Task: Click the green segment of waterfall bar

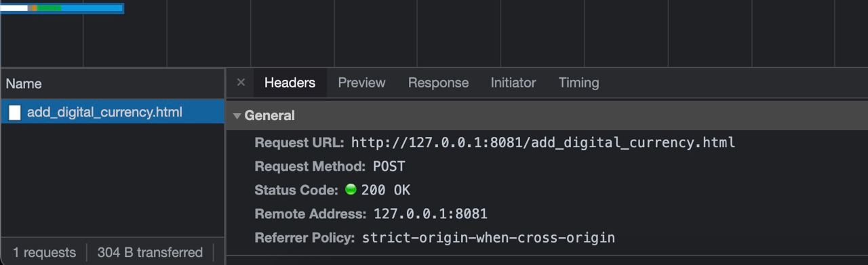Action: tap(49, 8)
